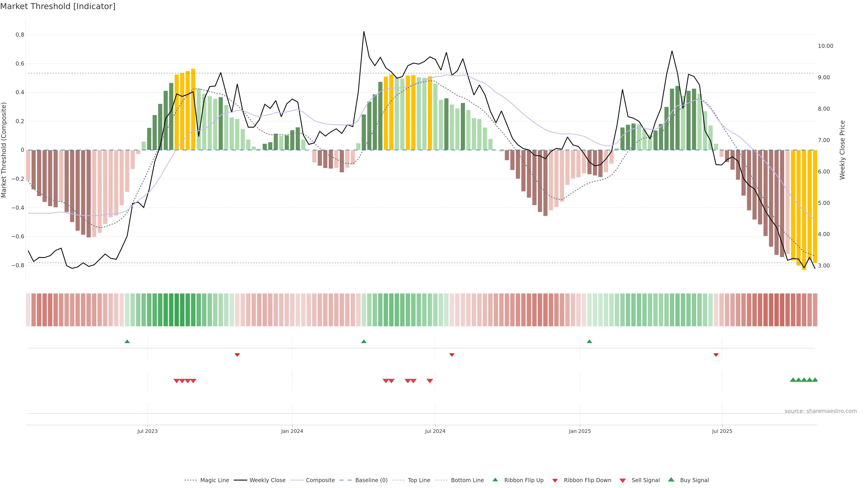
Task: Click the Ribbon Flip Down legend triangle
Action: pyautogui.click(x=555, y=481)
